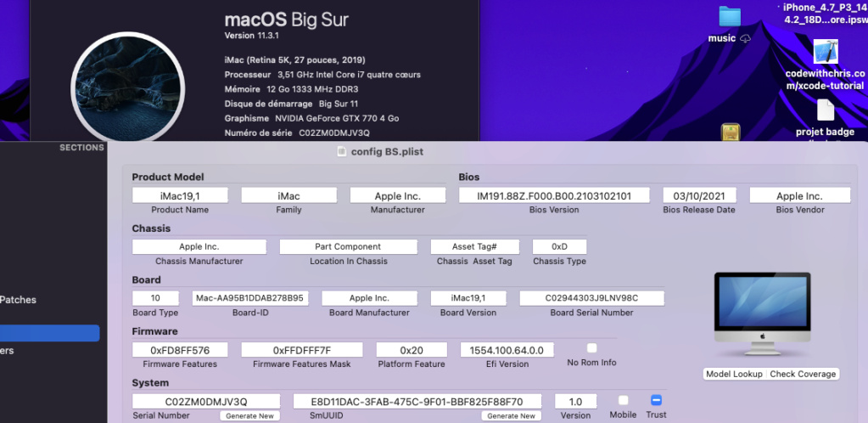The width and height of the screenshot is (868, 423).
Task: Toggle the Mobile checkbox
Action: [624, 400]
